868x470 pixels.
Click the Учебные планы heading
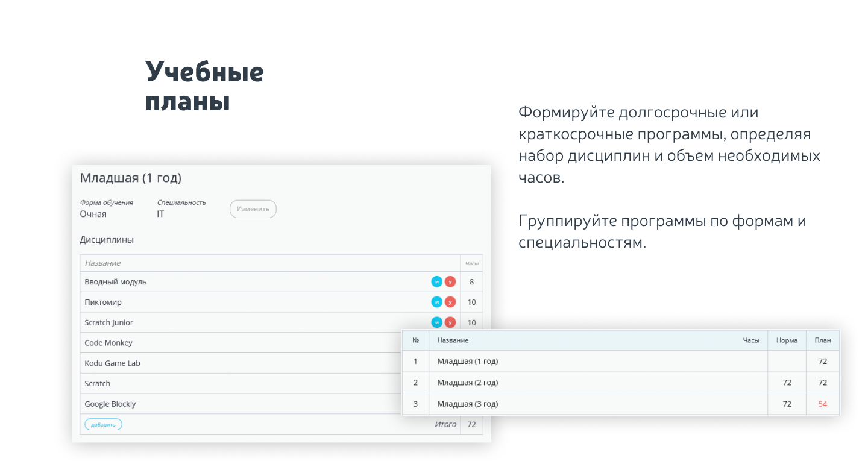pyautogui.click(x=204, y=86)
